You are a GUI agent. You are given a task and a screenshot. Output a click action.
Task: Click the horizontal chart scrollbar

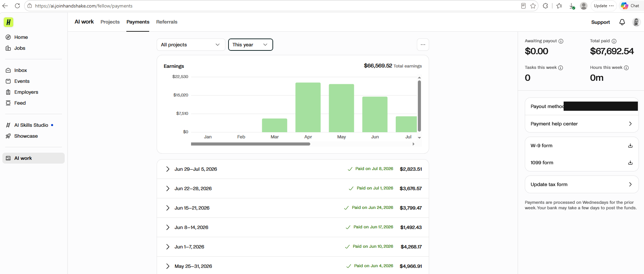251,144
